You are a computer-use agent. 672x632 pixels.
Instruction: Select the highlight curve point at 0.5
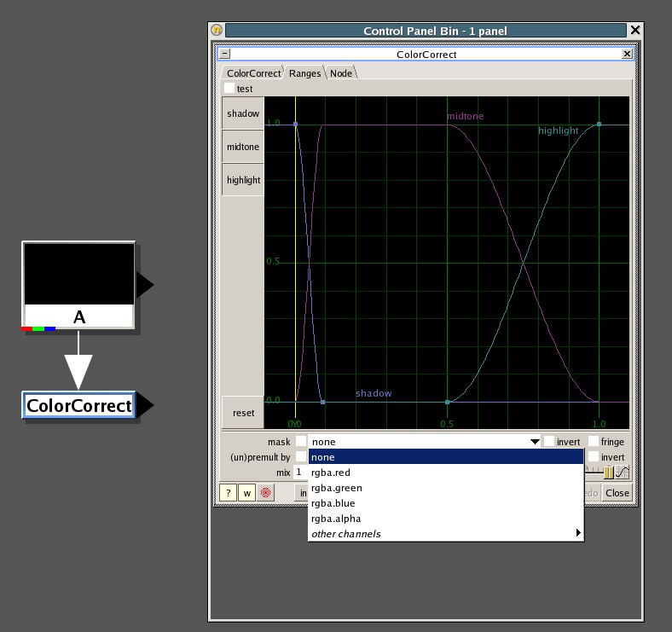tap(448, 403)
